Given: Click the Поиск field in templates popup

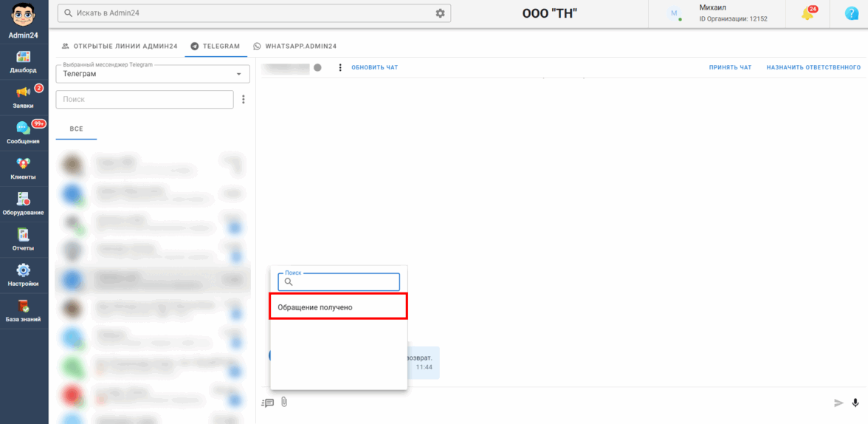Looking at the screenshot, I should click(339, 282).
